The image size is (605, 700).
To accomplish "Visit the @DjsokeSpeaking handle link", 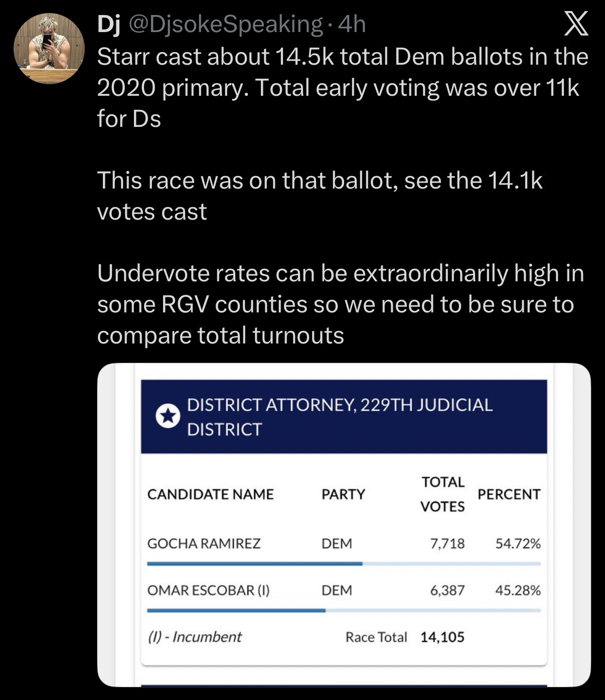I will 226,24.
